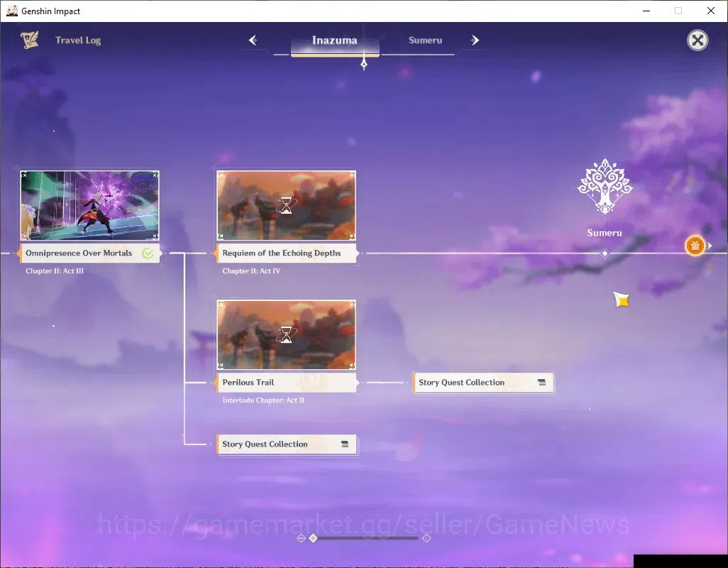The width and height of the screenshot is (728, 568).
Task: Expand list icon in Story Quest Collection beside Perilous Trail
Action: tap(542, 382)
